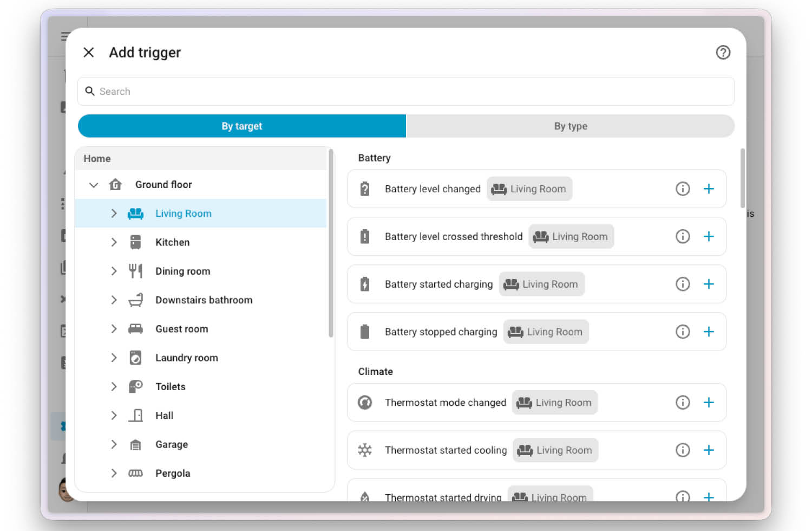
Task: Click Living Room chip on Thermostat mode changed
Action: tap(555, 403)
